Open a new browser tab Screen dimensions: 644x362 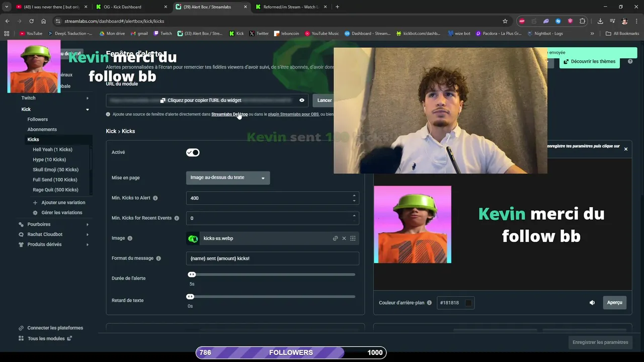(337, 7)
